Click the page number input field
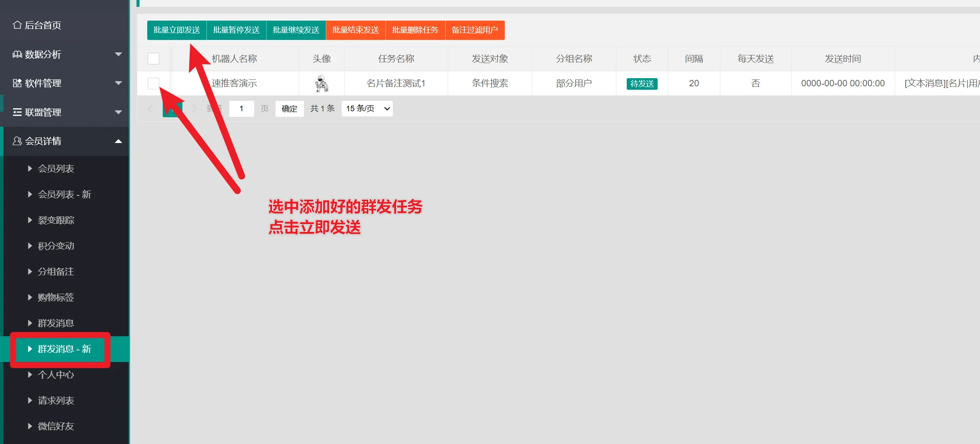This screenshot has width=980, height=444. (x=241, y=109)
